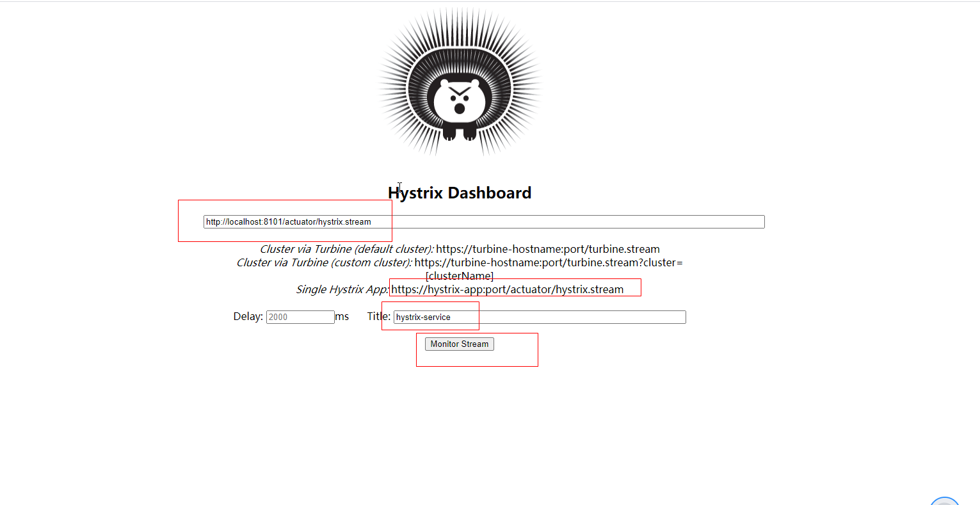Select the hystrix-app actuator stream example URL
980x505 pixels.
click(x=508, y=289)
